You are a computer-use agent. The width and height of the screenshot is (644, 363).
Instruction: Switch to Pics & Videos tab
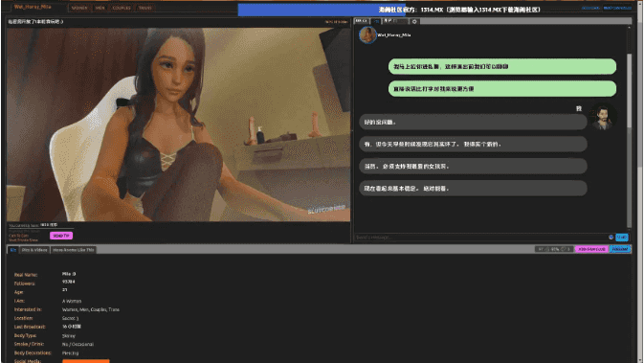point(34,250)
